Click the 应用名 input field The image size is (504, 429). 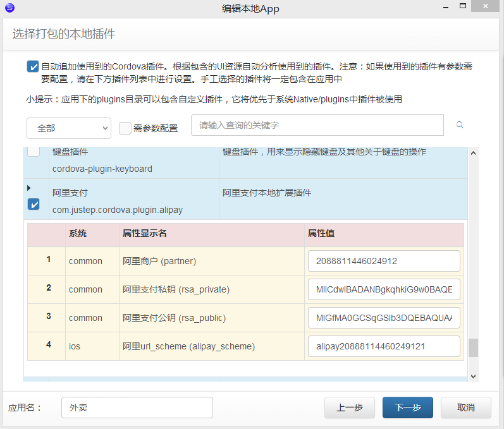click(137, 408)
